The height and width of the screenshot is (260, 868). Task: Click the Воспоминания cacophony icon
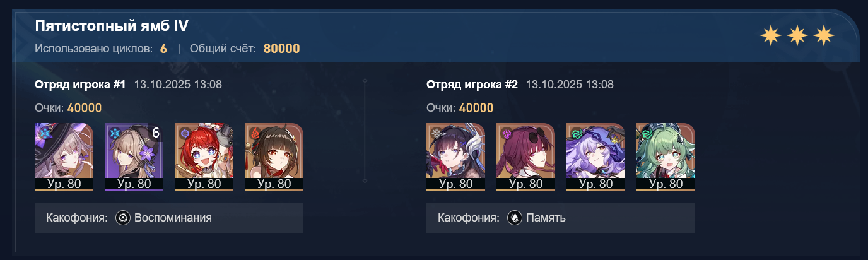point(123,218)
